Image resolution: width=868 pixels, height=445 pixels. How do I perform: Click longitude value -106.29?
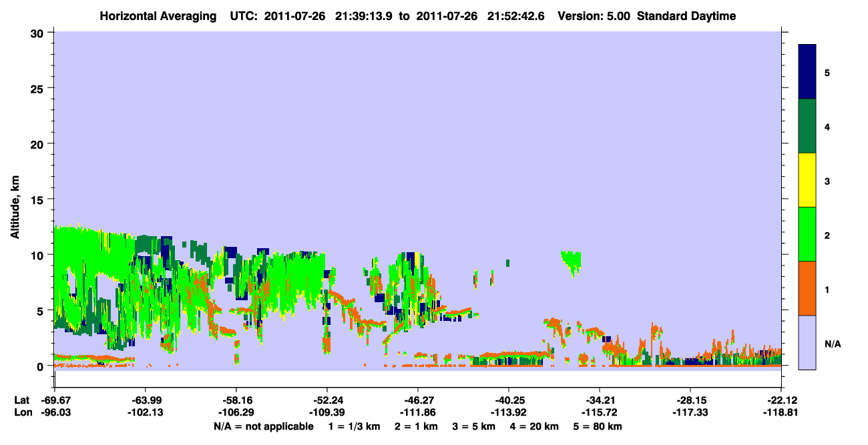(236, 412)
